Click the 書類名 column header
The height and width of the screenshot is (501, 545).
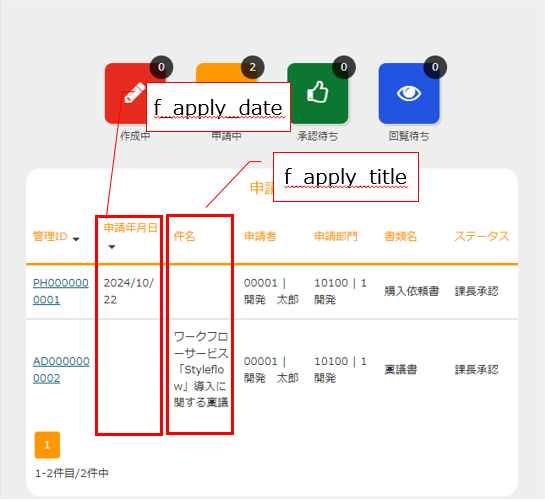pyautogui.click(x=400, y=237)
